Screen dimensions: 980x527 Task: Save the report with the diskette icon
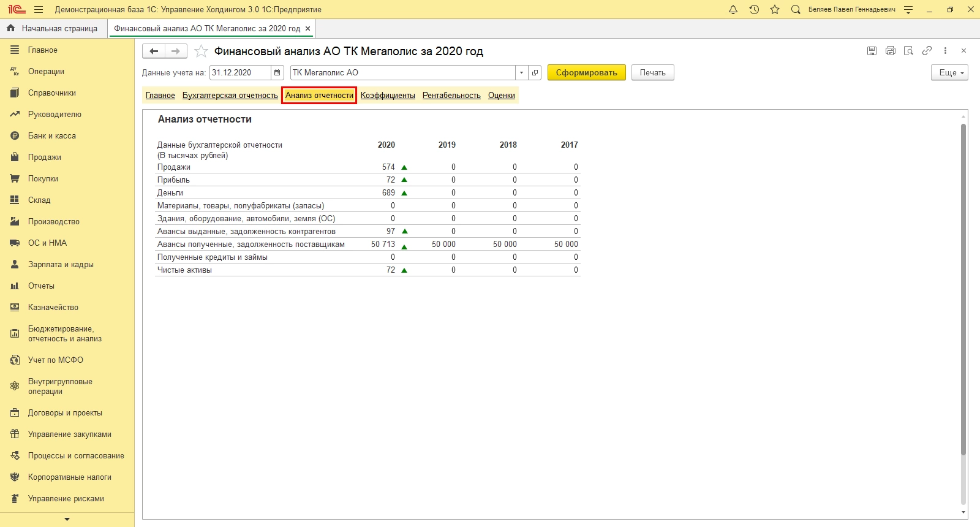[872, 51]
